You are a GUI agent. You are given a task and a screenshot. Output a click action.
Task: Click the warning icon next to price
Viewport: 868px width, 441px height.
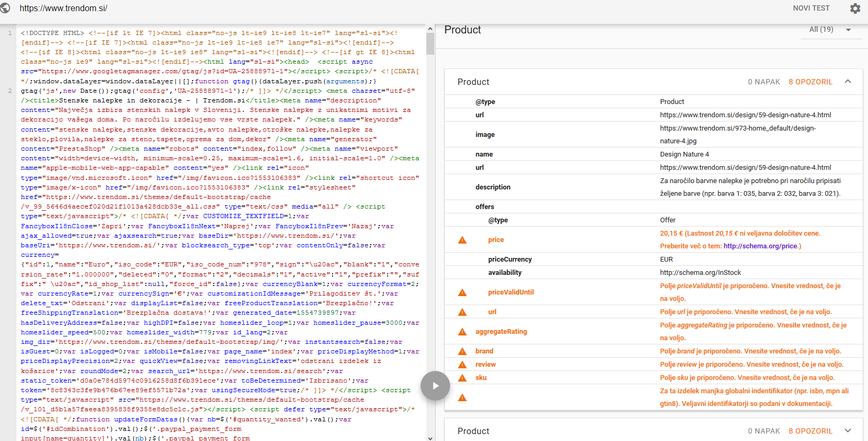462,240
